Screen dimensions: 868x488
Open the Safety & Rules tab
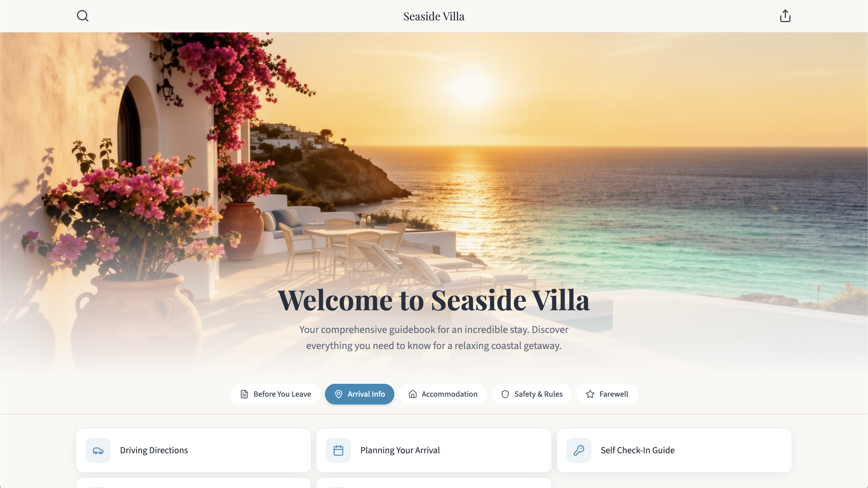click(x=532, y=394)
